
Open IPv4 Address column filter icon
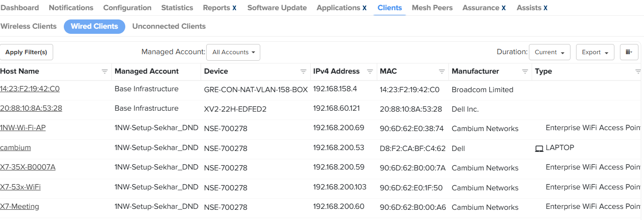pos(370,71)
